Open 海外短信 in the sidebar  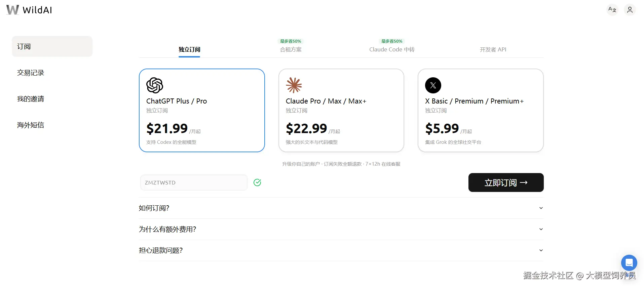coord(31,125)
